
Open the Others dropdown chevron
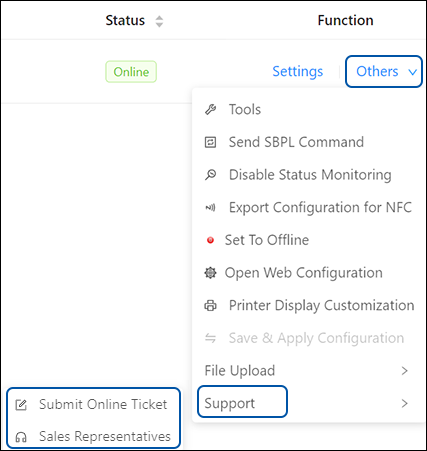413,72
